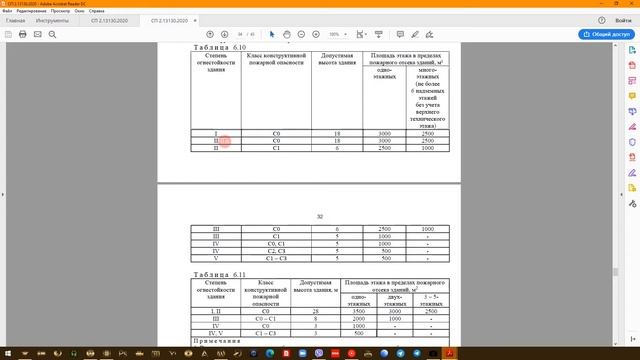This screenshot has width=640, height=360.
Task: Go to next page arrow
Action: point(224,34)
